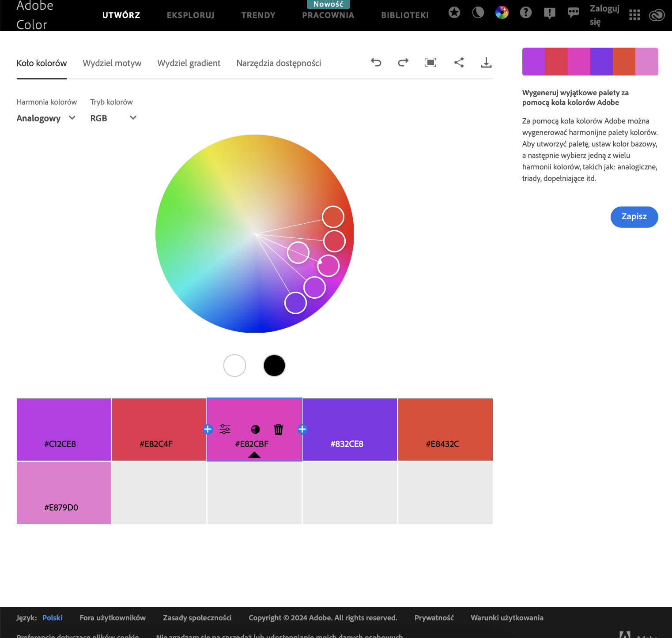This screenshot has height=638, width=672.
Task: Click Zaloguj się link
Action: point(604,15)
